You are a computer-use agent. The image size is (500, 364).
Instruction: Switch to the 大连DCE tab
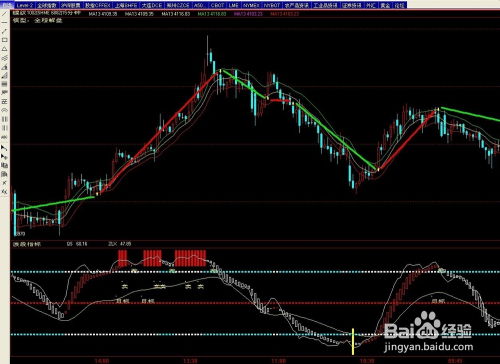(152, 5)
